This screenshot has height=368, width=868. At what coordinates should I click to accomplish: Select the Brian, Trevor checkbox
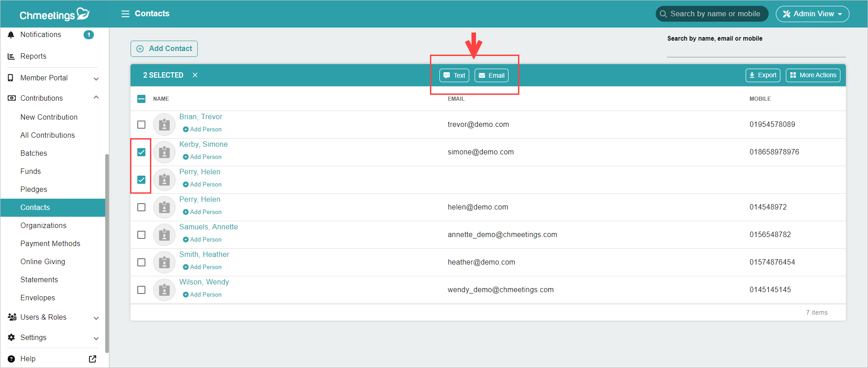141,125
